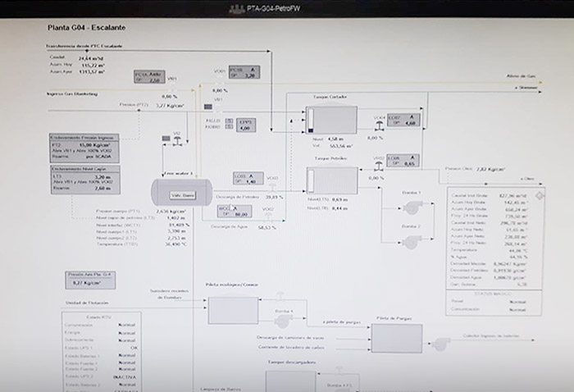This screenshot has height=392, width=574.
Task: Select the VI2 valve above Free water 1
Action: click(x=177, y=141)
